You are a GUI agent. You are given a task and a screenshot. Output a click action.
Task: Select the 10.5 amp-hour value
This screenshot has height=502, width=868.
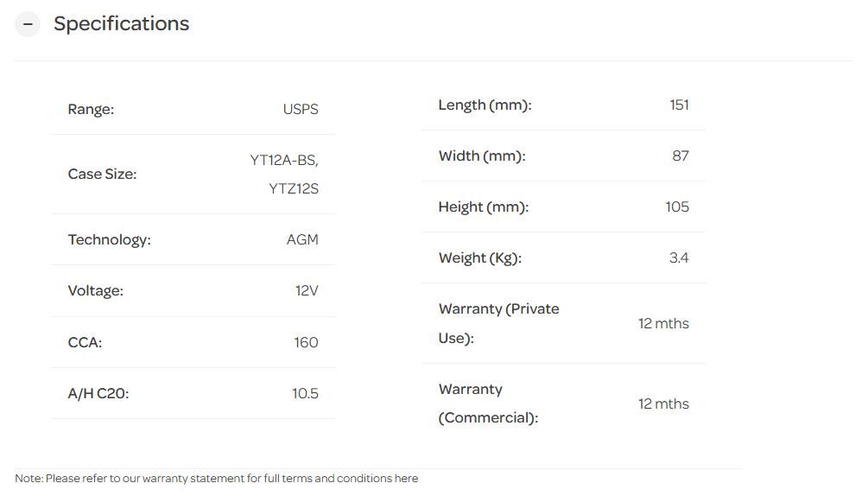(305, 393)
